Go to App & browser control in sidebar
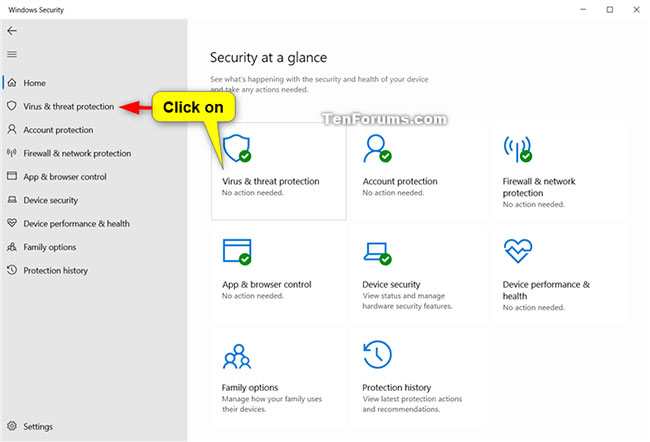 (x=65, y=177)
